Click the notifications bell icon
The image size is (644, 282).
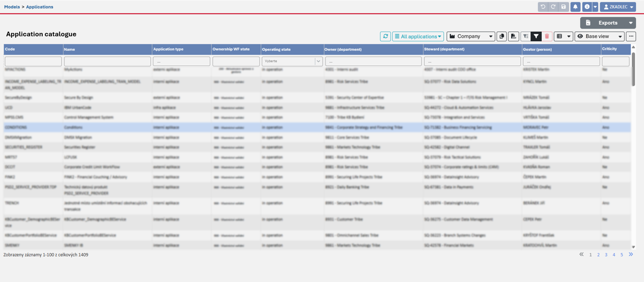(575, 7)
